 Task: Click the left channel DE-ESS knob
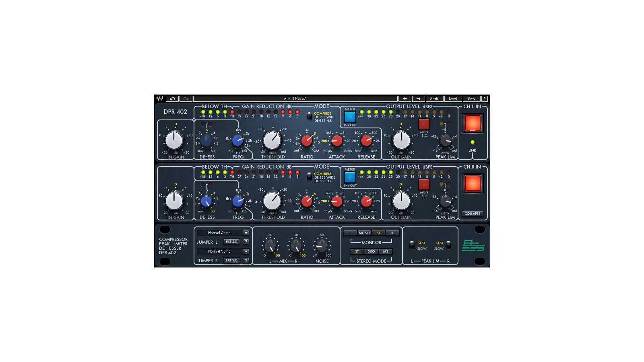[206, 141]
